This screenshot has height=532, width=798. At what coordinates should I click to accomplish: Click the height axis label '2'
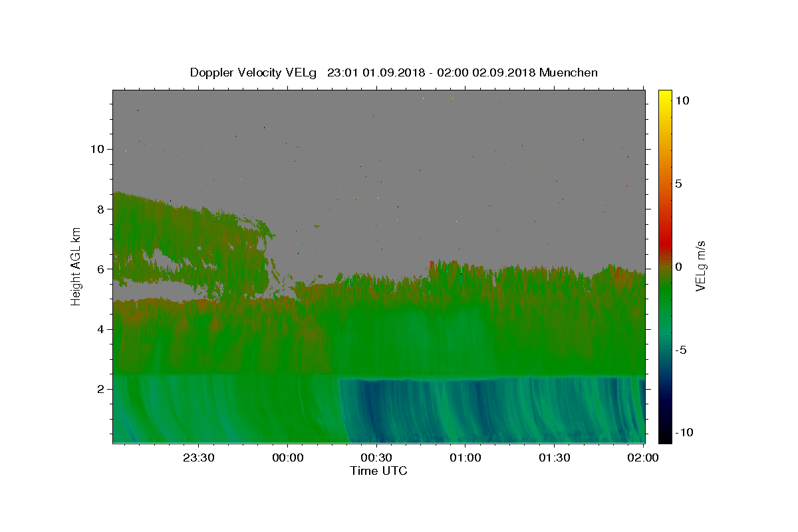click(101, 389)
